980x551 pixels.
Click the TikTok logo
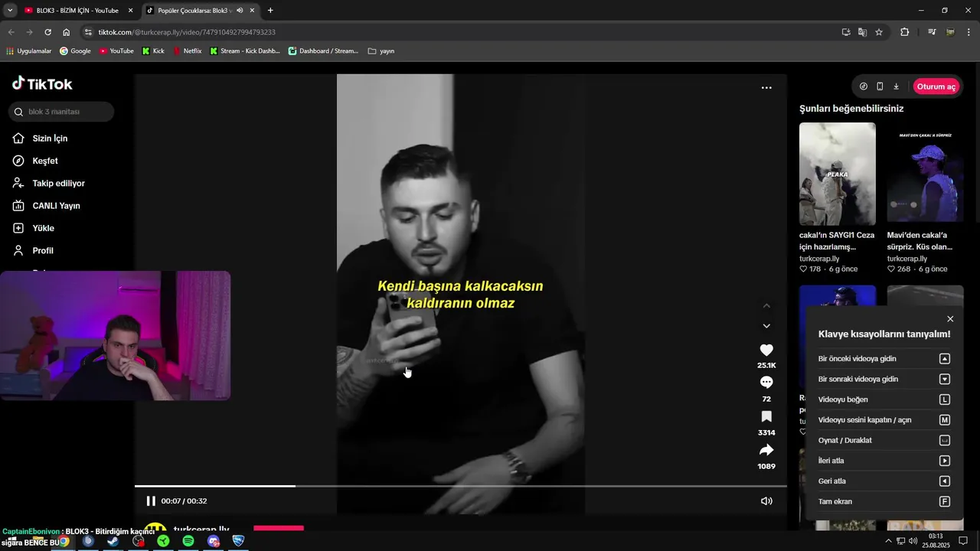pyautogui.click(x=42, y=83)
